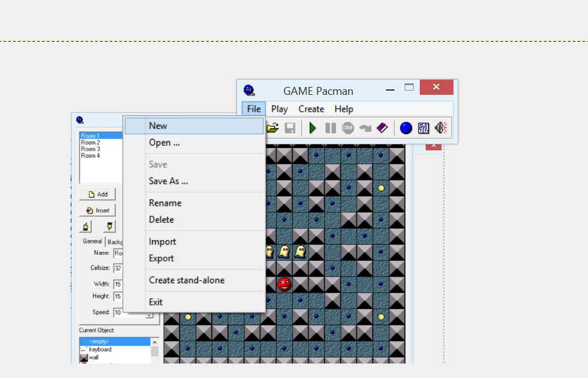Open the Play menu
This screenshot has width=588, height=378.
point(279,109)
